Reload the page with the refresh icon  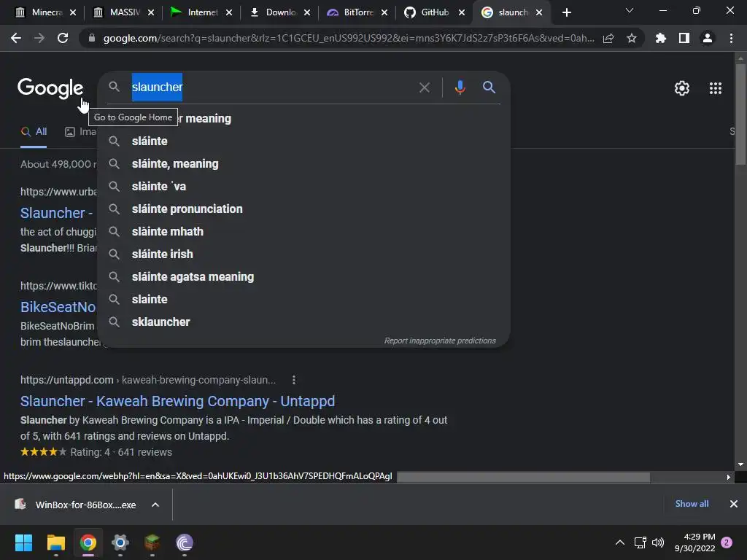coord(63,38)
